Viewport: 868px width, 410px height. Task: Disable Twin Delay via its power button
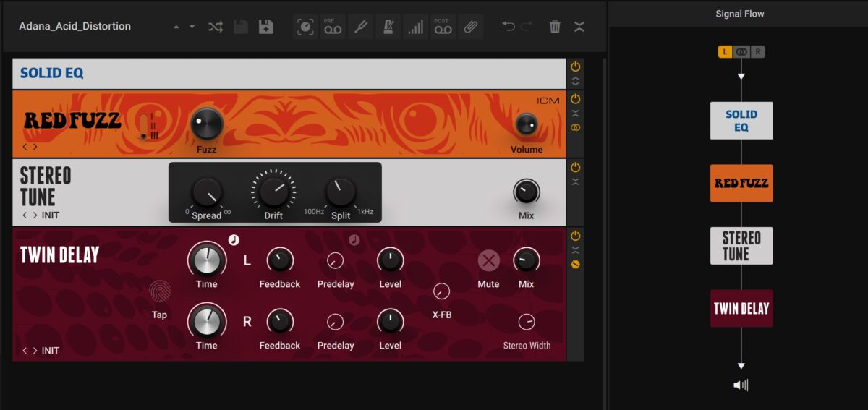(576, 236)
